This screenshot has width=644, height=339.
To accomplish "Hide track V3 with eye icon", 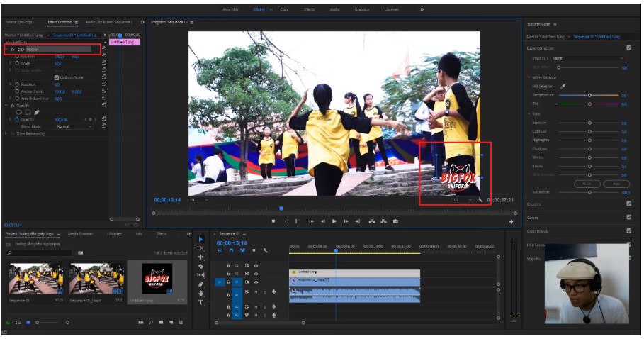I will pos(256,265).
